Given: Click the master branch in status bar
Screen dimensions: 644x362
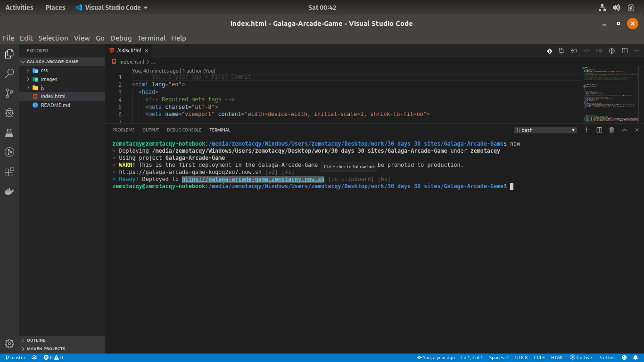Looking at the screenshot, I should (x=15, y=358).
